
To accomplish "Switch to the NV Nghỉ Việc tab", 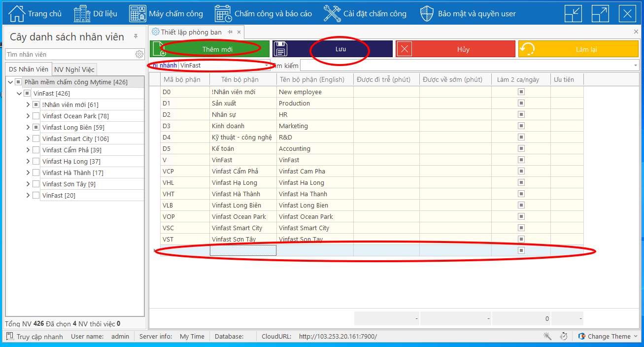I will [x=74, y=69].
